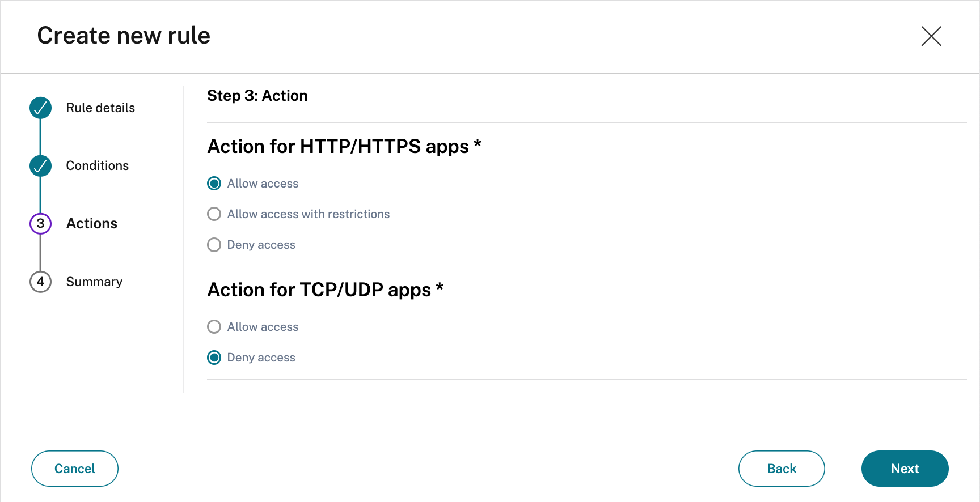
Task: Click the Rule details completed checkmark icon
Action: tap(40, 108)
